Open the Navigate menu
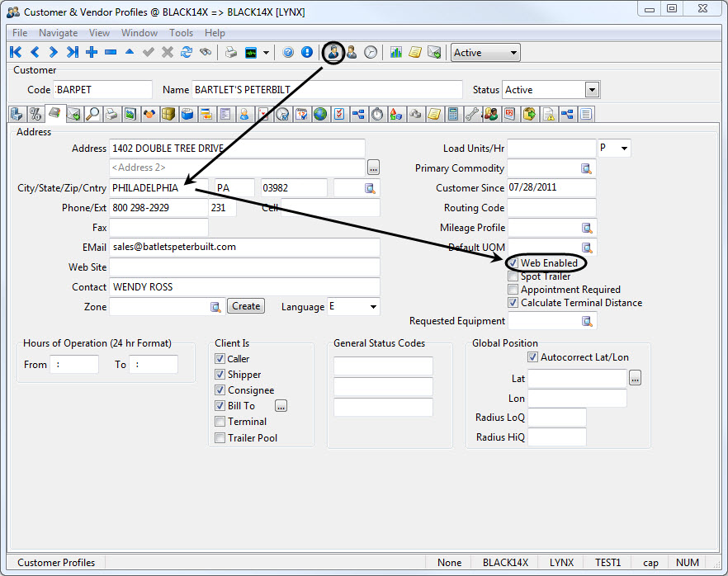Image resolution: width=728 pixels, height=576 pixels. point(58,33)
